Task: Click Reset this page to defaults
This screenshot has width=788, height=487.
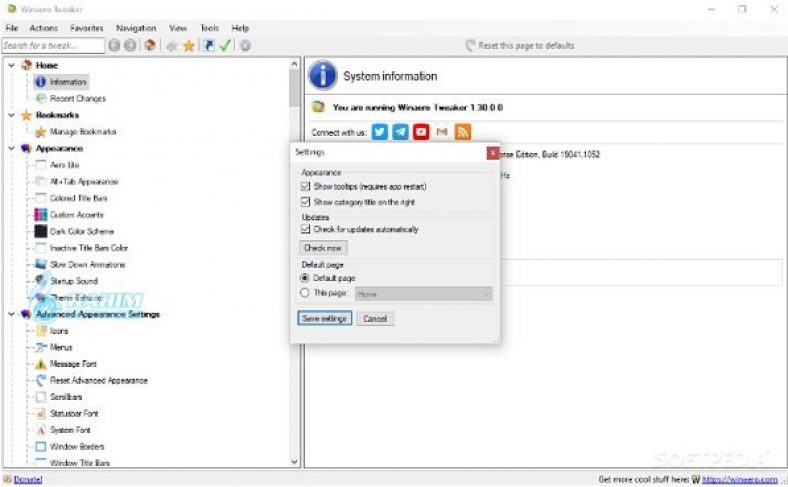Action: pos(520,46)
